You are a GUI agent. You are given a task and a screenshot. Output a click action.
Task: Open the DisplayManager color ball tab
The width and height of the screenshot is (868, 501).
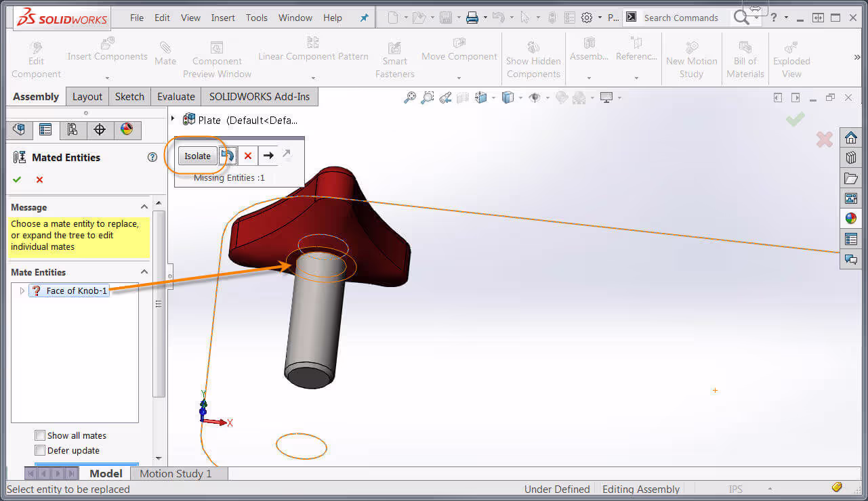click(x=127, y=129)
